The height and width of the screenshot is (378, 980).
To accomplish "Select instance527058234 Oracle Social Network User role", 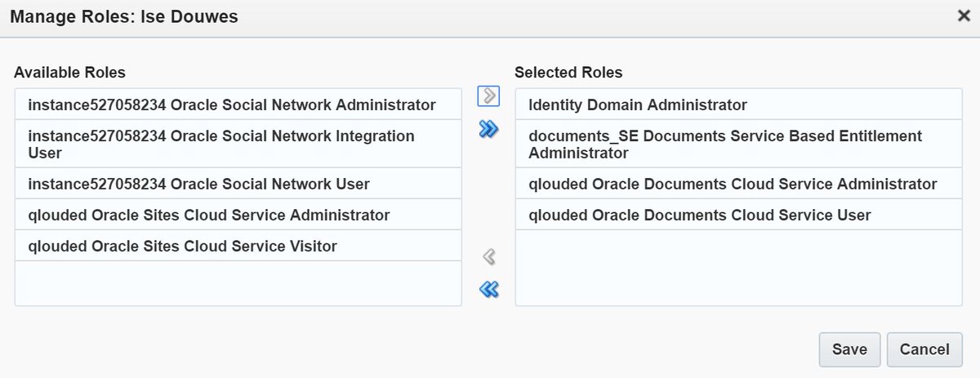I will [x=238, y=184].
